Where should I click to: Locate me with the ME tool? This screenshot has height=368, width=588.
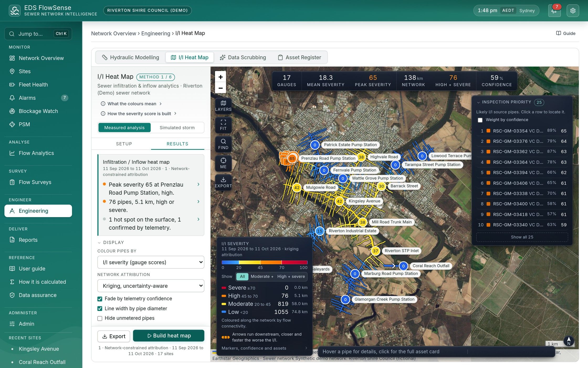(x=223, y=163)
